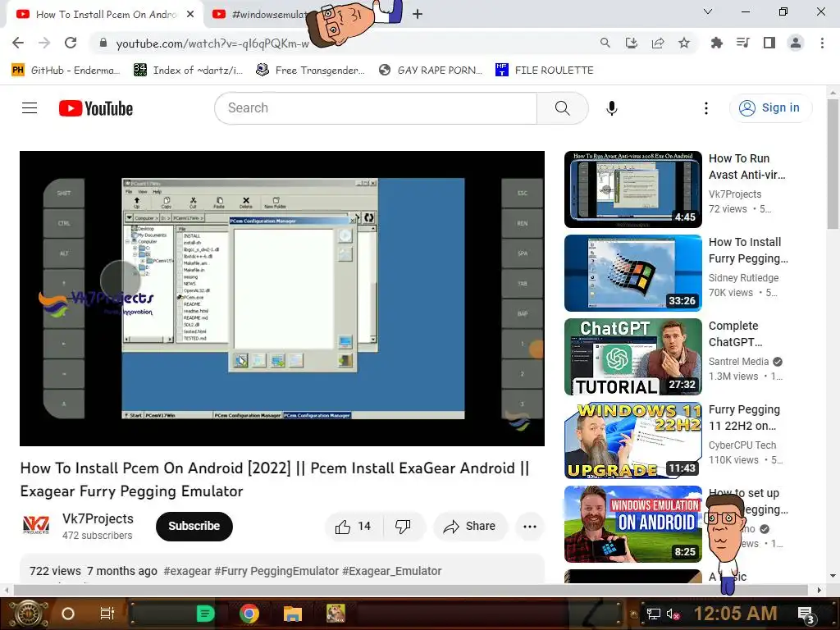Click the browser forward arrow
This screenshot has height=630, width=840.
(44, 43)
